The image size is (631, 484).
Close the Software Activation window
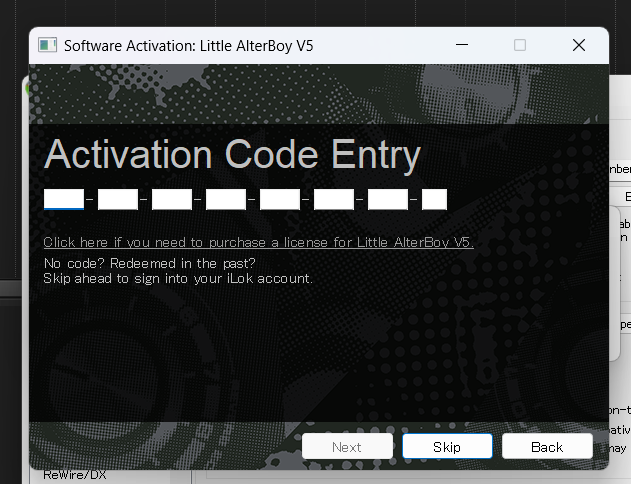(579, 45)
